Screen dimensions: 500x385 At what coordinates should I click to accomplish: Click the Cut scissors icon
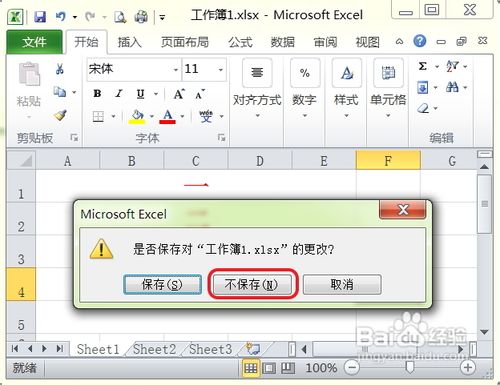pos(60,69)
